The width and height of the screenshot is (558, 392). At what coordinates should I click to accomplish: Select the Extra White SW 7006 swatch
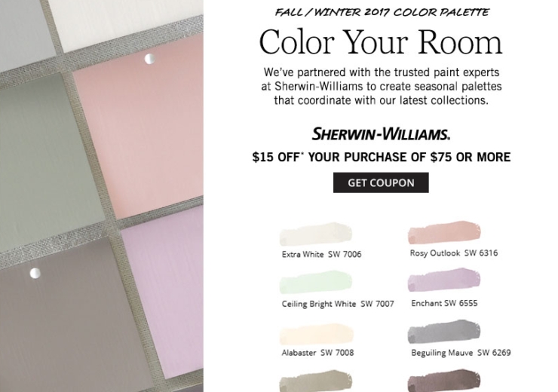[316, 234]
